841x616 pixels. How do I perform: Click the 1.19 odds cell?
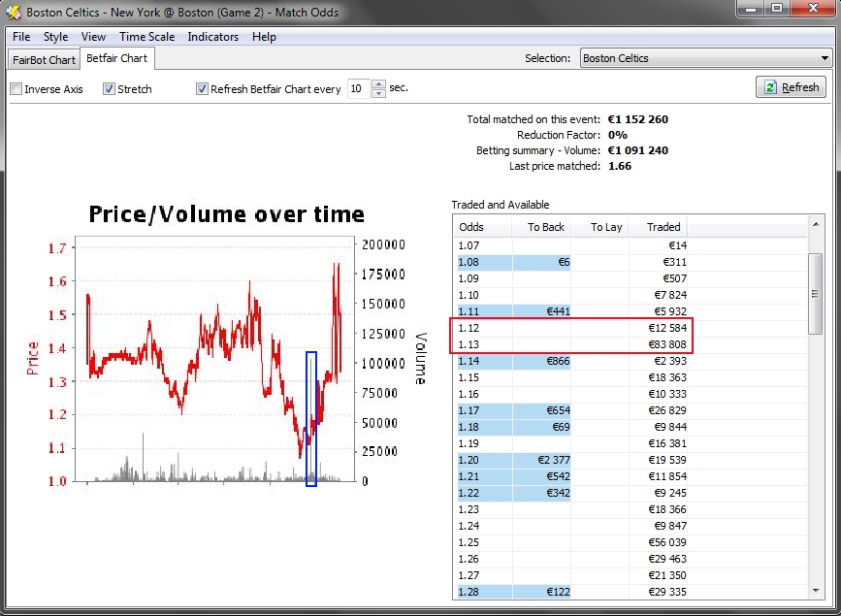pyautogui.click(x=483, y=443)
